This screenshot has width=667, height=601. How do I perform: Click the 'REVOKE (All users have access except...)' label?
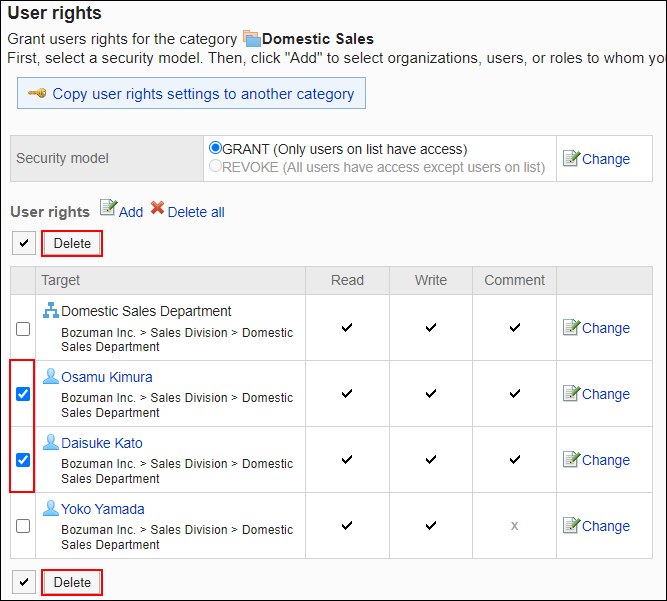pos(384,167)
